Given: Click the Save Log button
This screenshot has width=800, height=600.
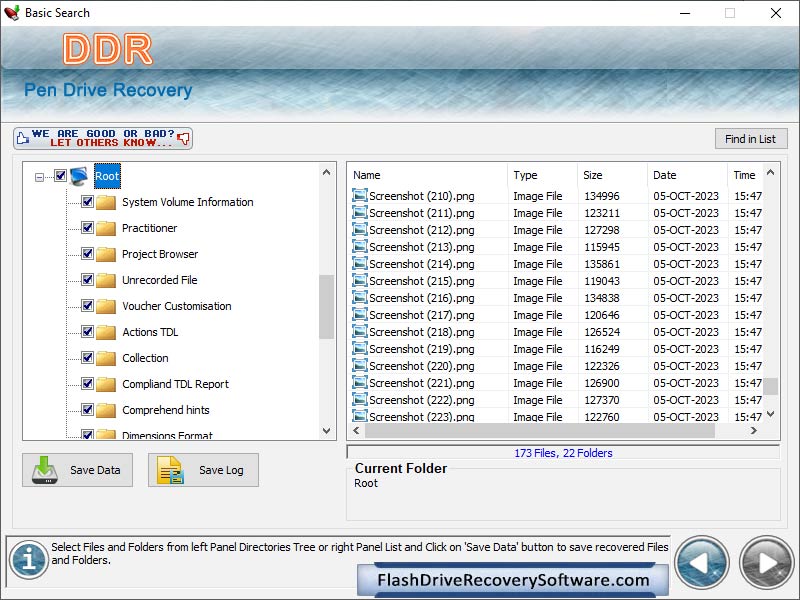Looking at the screenshot, I should (x=204, y=470).
